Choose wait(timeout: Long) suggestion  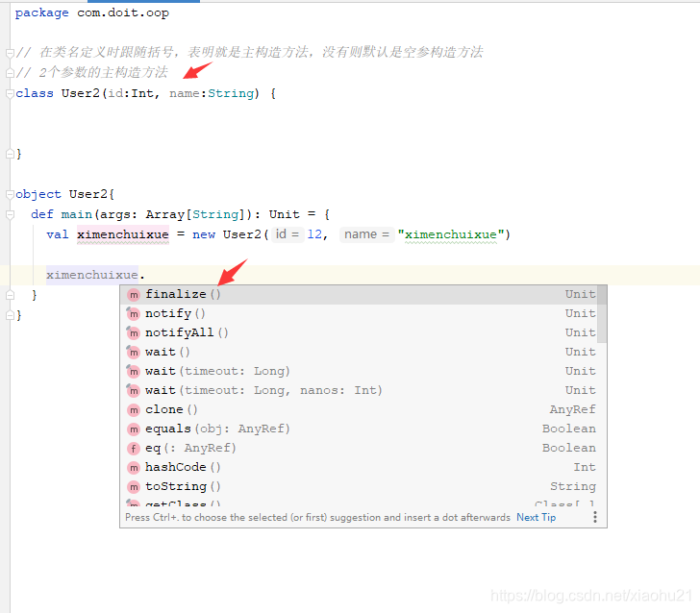pos(360,371)
